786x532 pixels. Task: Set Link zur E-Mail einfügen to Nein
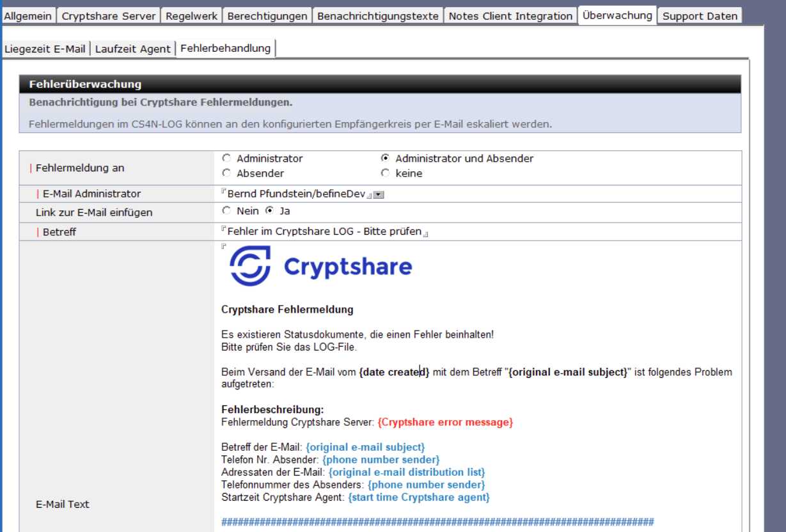click(226, 211)
